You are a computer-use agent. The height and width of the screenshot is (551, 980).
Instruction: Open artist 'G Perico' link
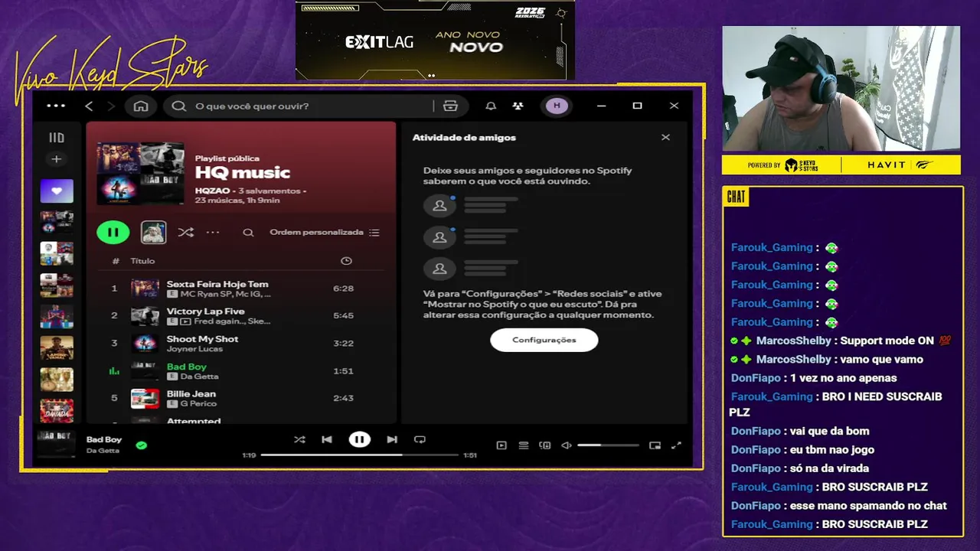pos(198,403)
